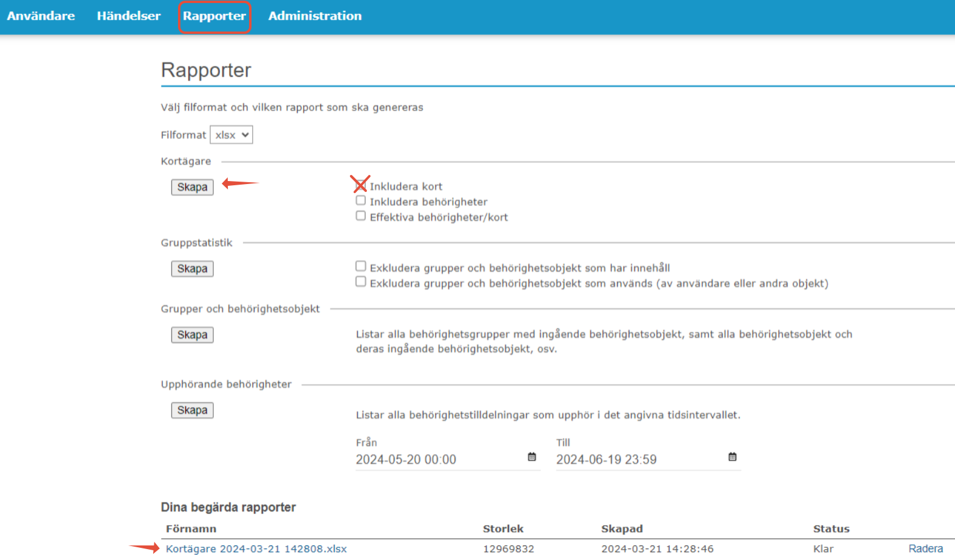Image resolution: width=955 pixels, height=560 pixels.
Task: Click the Rapporter page heading
Action: coord(206,70)
